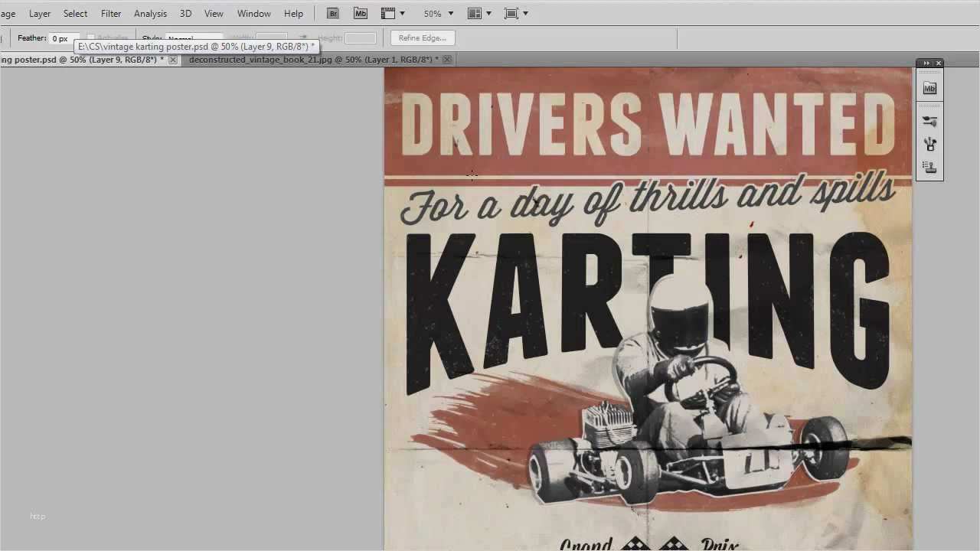
Task: Open the zoom level dropdown arrow
Action: pyautogui.click(x=451, y=13)
